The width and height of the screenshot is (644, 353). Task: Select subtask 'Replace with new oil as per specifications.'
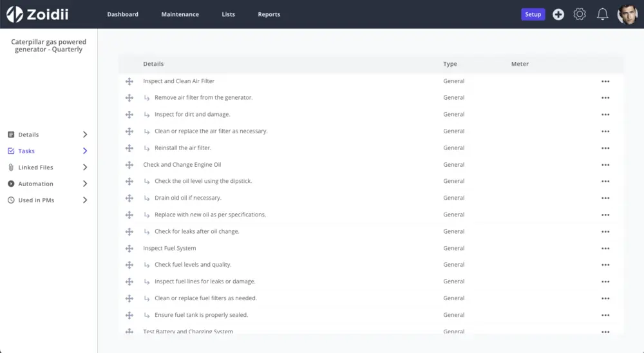click(211, 215)
